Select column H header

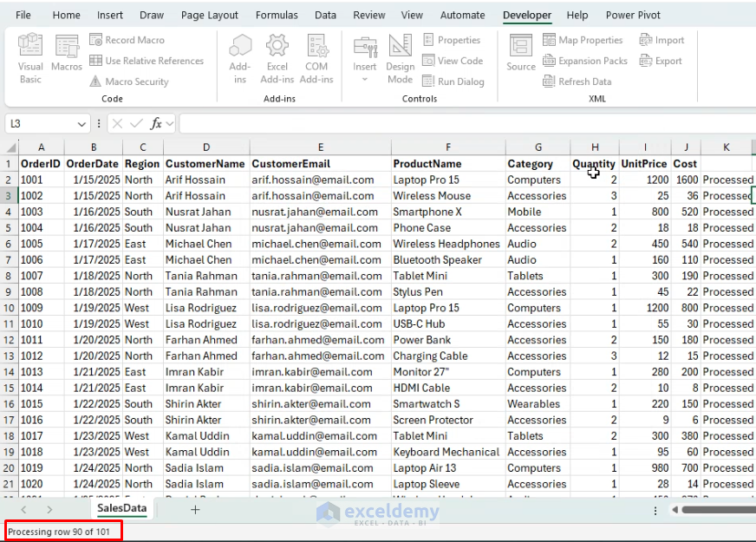[x=595, y=147]
